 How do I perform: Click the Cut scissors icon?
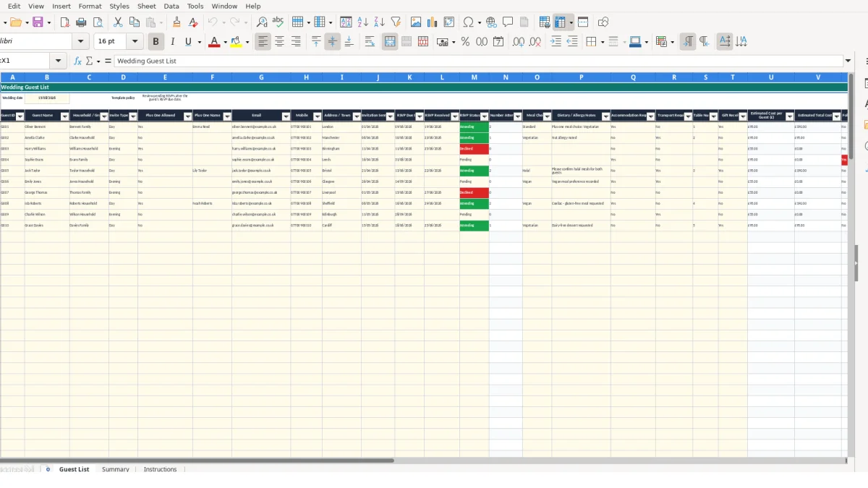pos(118,22)
